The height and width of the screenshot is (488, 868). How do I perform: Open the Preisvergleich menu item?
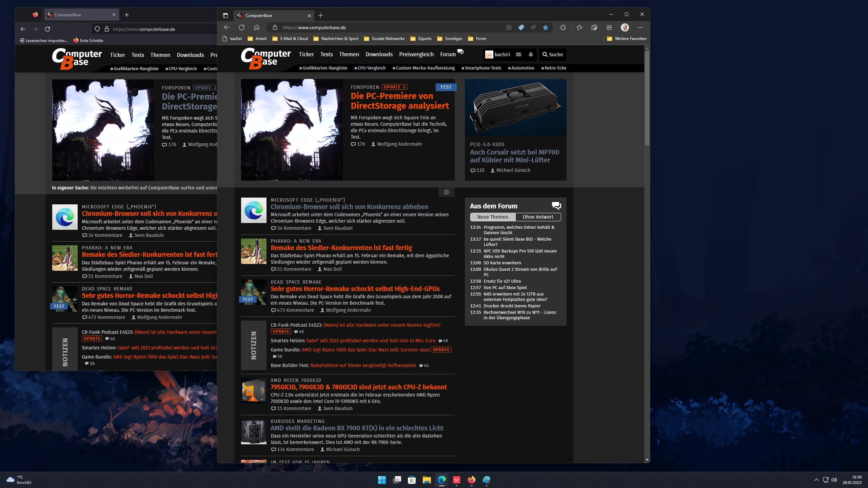tap(416, 54)
